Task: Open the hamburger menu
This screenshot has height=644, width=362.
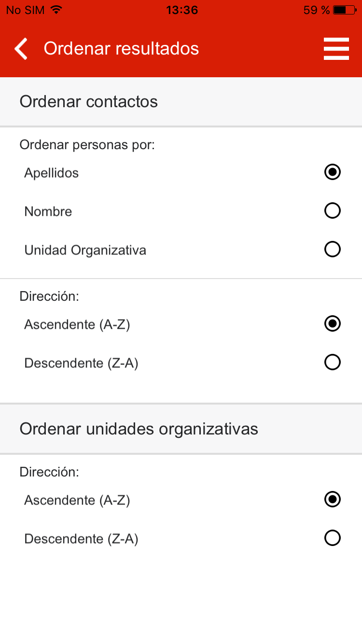Action: (x=336, y=49)
